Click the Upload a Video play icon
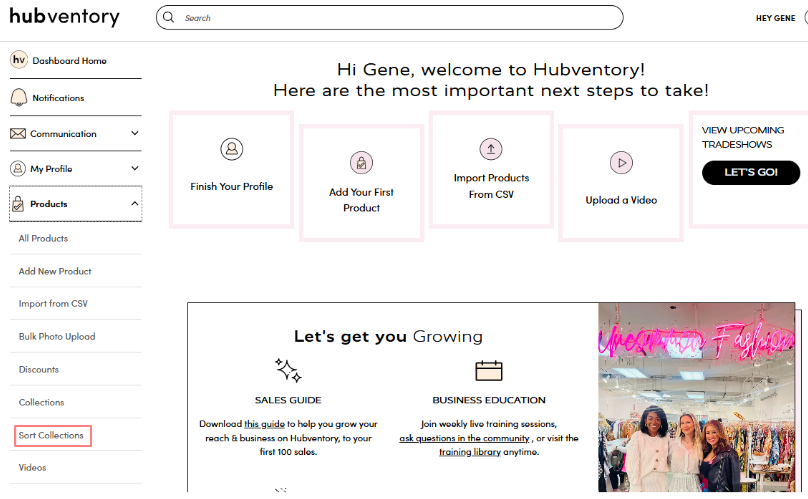The height and width of the screenshot is (499, 808). pos(621,163)
